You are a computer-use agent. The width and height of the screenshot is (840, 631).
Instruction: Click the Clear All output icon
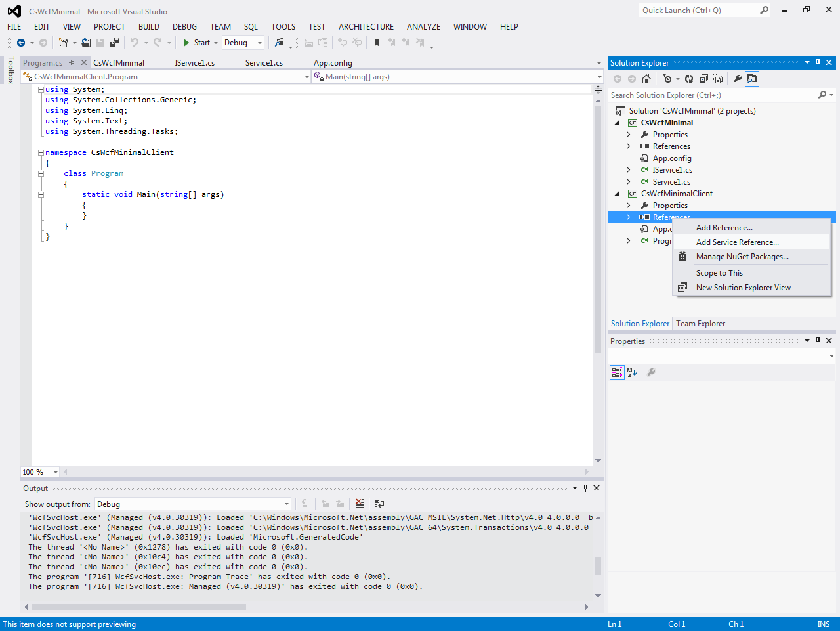360,504
